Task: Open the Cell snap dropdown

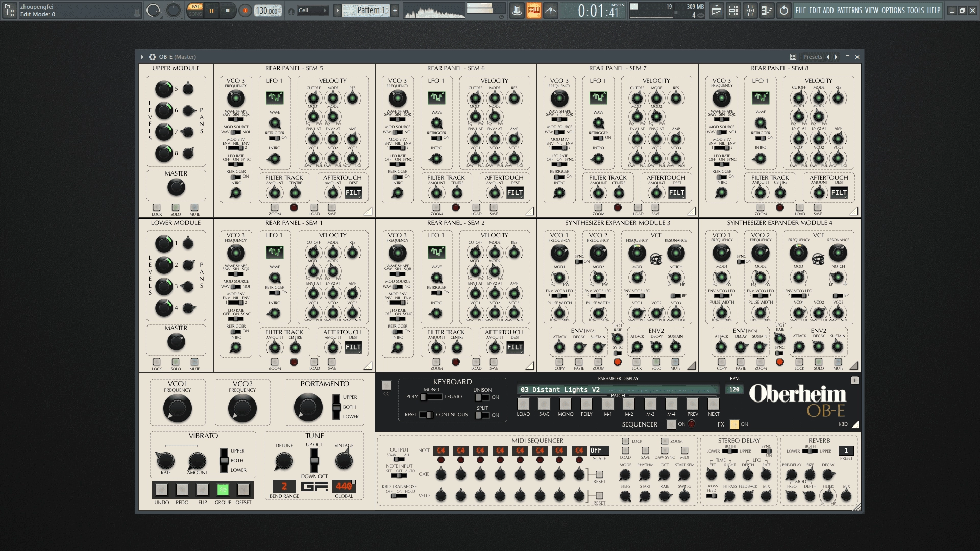Action: [x=312, y=10]
